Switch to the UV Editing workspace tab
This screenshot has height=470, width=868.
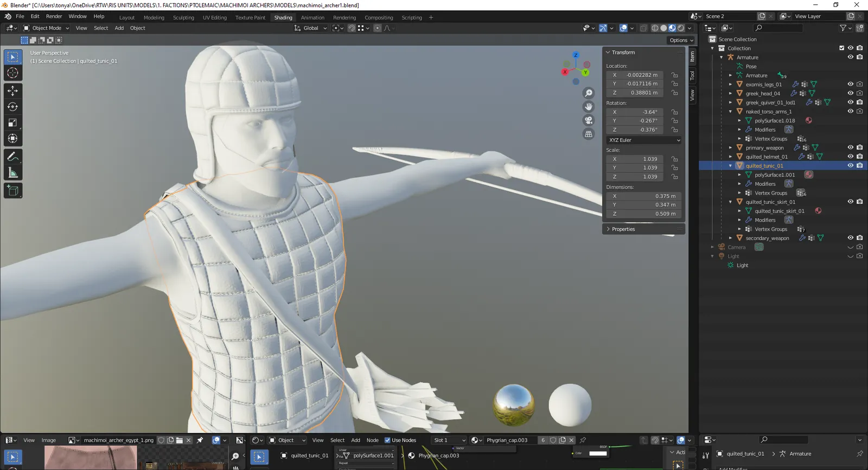coord(215,18)
